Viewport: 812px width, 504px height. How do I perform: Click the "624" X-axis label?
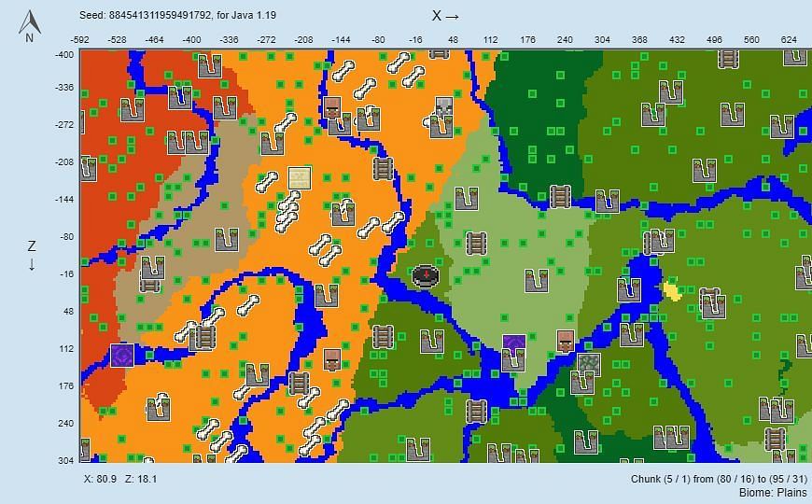click(x=789, y=39)
